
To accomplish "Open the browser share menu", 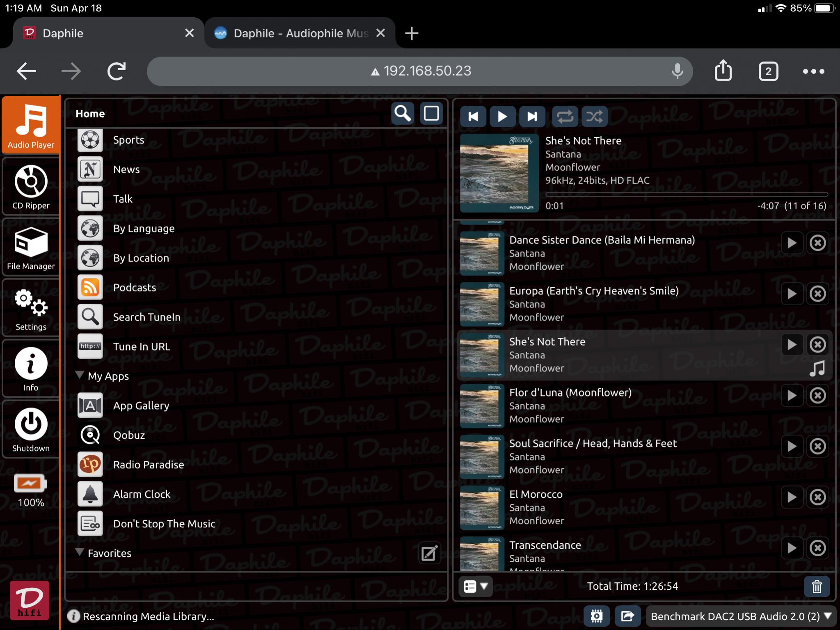I will point(723,71).
